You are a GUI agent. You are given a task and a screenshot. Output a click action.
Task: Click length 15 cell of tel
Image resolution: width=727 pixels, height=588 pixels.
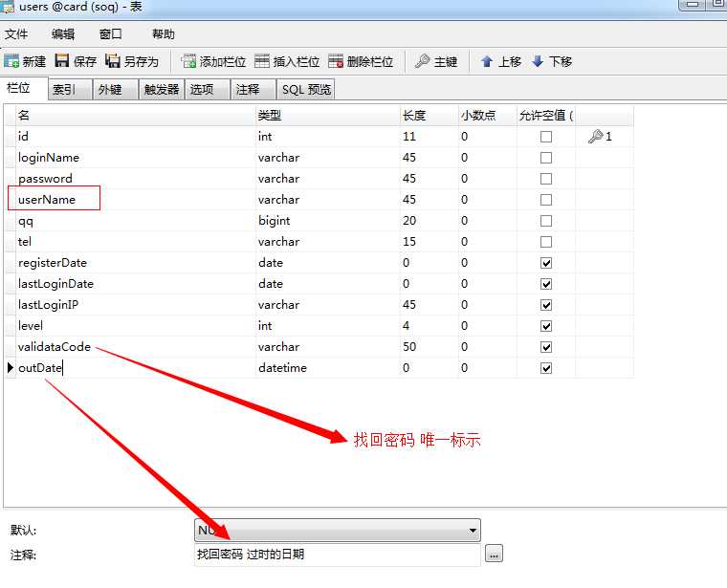pyautogui.click(x=430, y=242)
